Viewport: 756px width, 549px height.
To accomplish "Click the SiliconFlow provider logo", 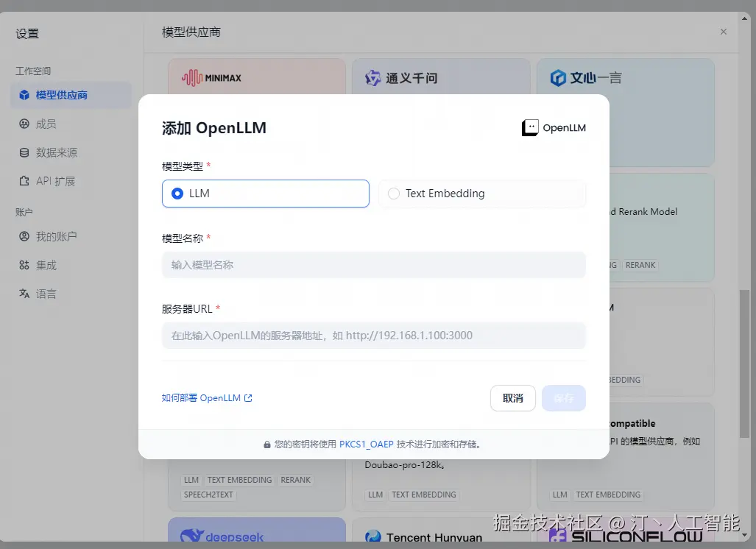I will tap(626, 536).
